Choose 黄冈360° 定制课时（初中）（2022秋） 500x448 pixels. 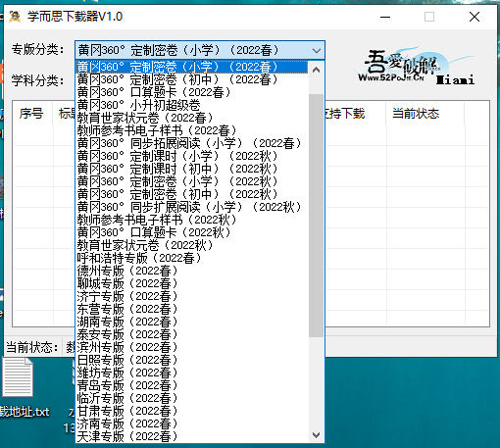[192, 169]
